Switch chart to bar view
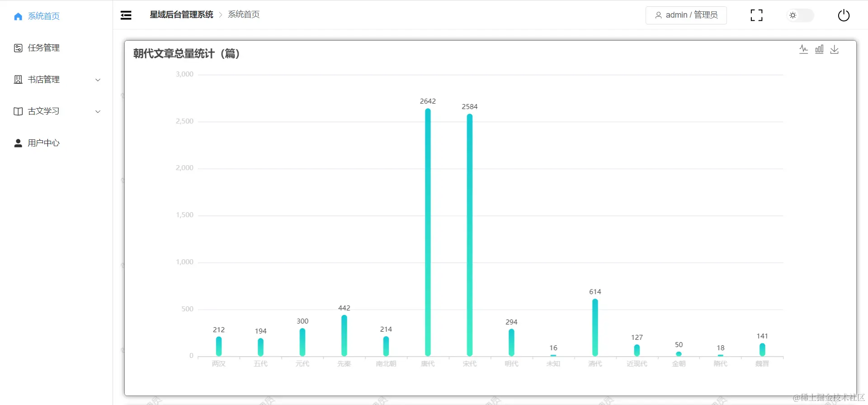This screenshot has height=405, width=868. 819,49
